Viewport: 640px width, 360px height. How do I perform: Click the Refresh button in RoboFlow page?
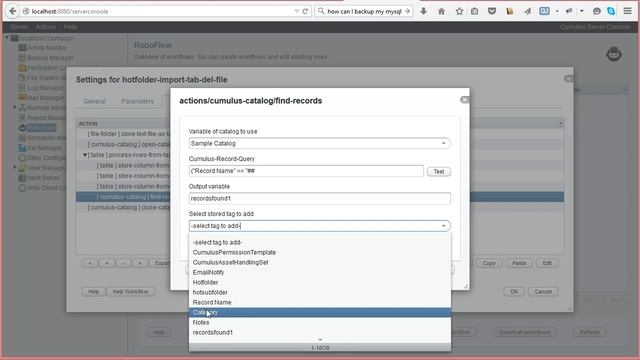click(x=589, y=332)
